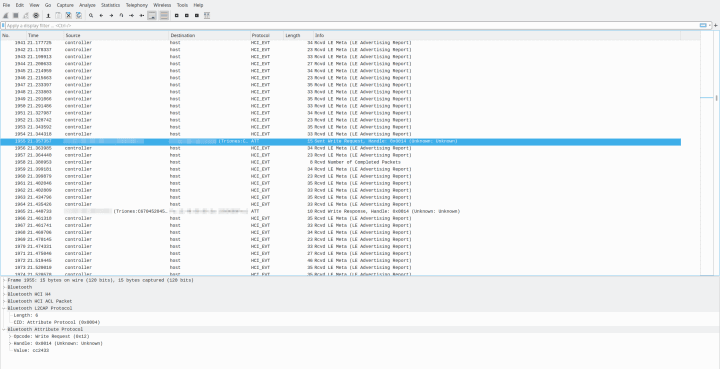Select the Length: 6 field

click(26, 315)
